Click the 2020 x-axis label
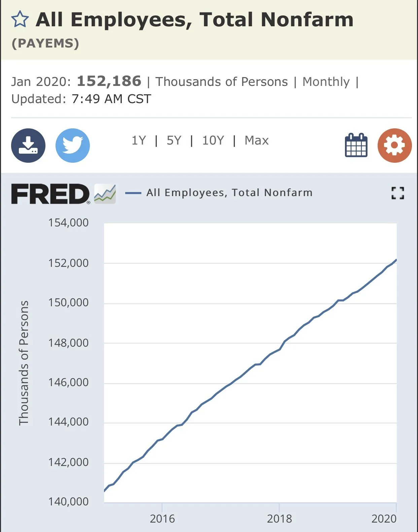 pos(384,519)
